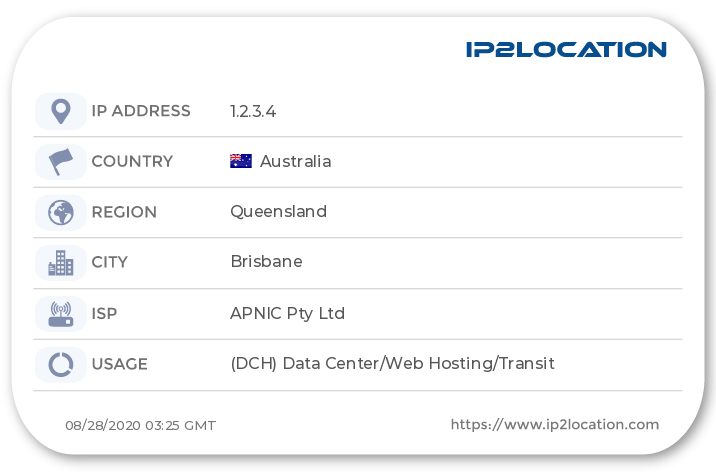Click the region globe icon
Viewport: 716px width, 472px height.
click(60, 212)
